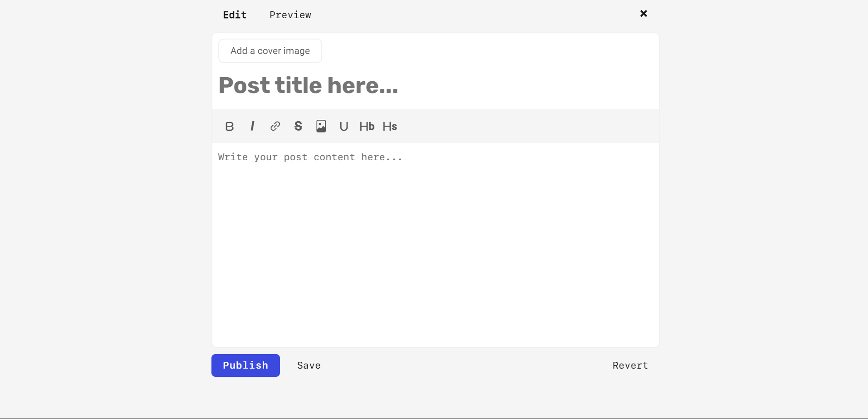Revert changes to the post
Viewport: 868px width, 419px height.
click(630, 365)
